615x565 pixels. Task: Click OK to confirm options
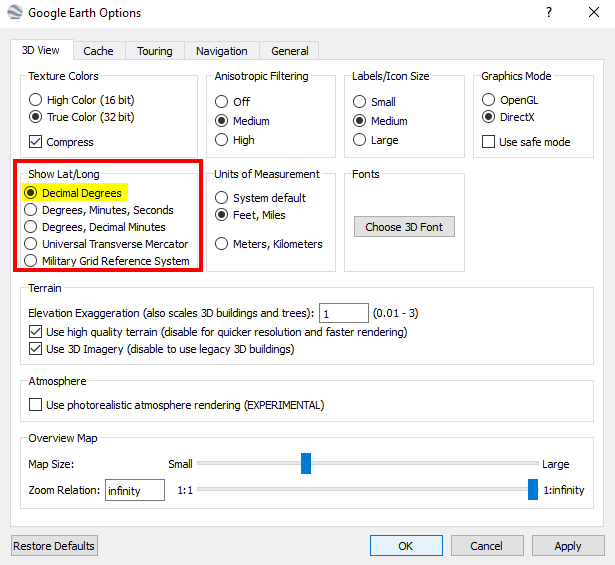[406, 546]
